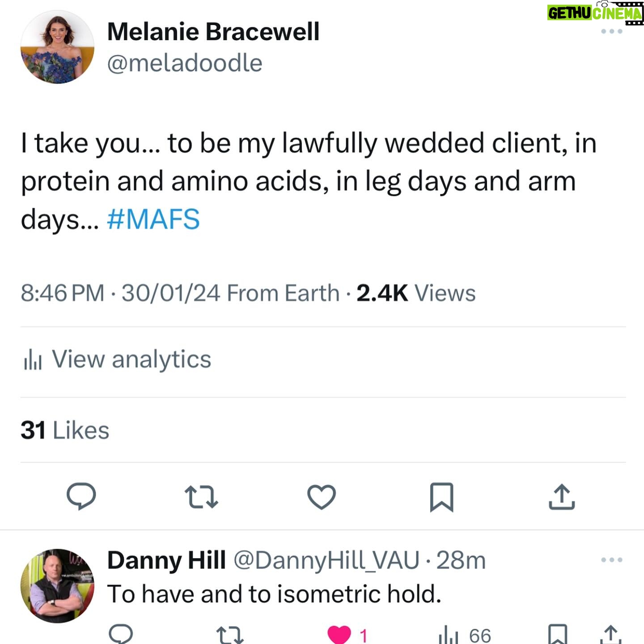Unlike Danny Hill's reply
The width and height of the screenshot is (644, 644).
(x=339, y=635)
